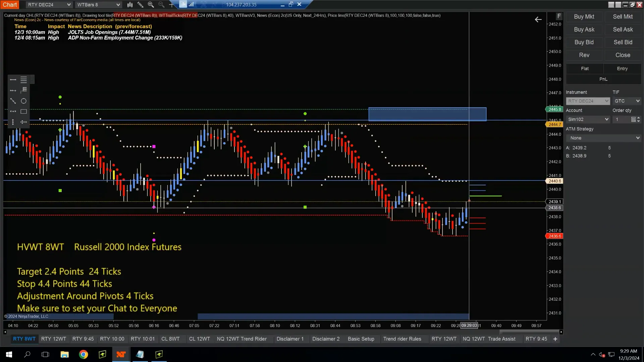Open the RTY DEC24 instrument dropdown in toolbar
The image size is (644, 362).
tap(49, 5)
